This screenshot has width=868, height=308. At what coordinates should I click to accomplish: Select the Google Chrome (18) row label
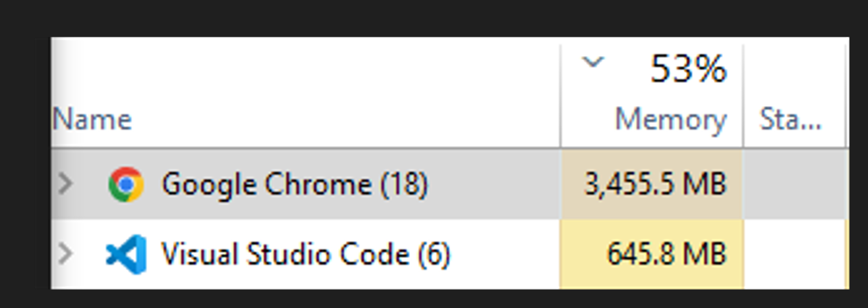[295, 184]
